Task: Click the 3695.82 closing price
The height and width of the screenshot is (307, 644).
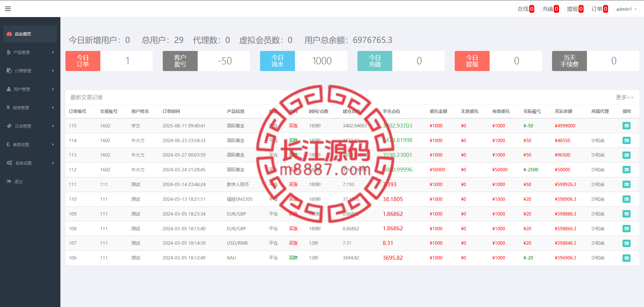Action: (393, 258)
